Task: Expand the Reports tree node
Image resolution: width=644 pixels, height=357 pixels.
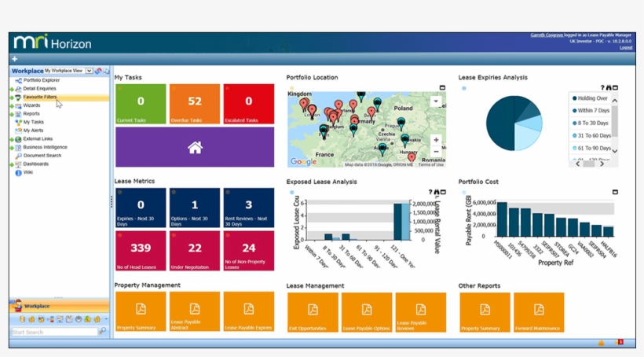Action: [x=12, y=114]
